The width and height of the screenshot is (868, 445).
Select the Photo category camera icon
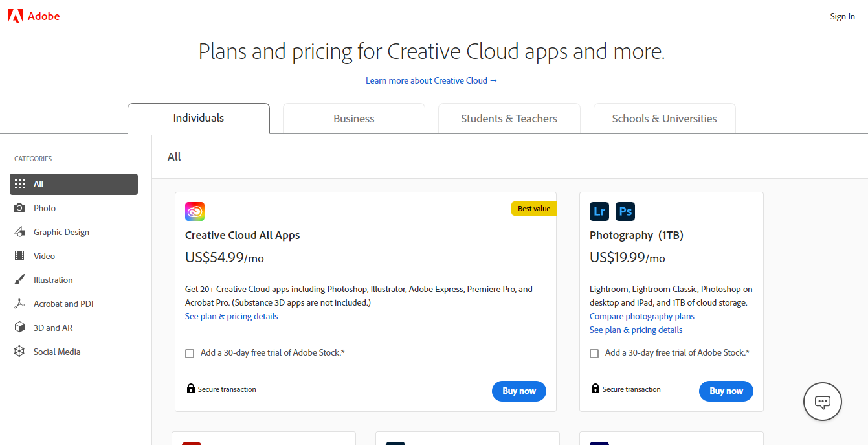pyautogui.click(x=20, y=208)
